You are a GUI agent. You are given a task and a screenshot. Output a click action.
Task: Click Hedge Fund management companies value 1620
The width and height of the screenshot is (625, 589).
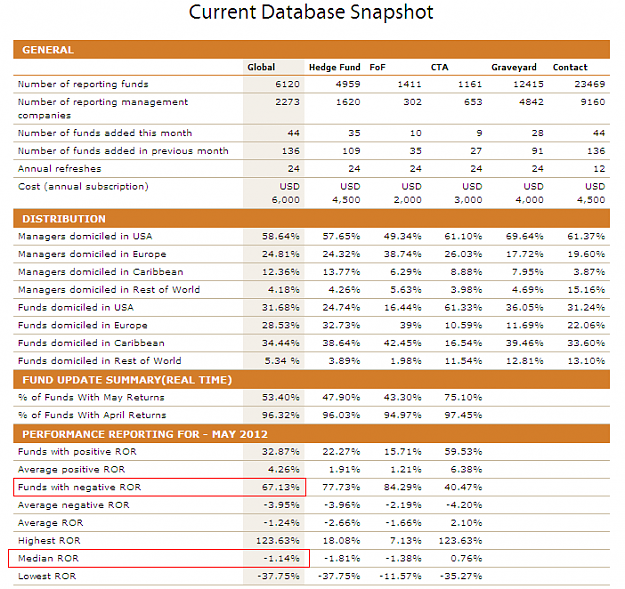pyautogui.click(x=348, y=102)
